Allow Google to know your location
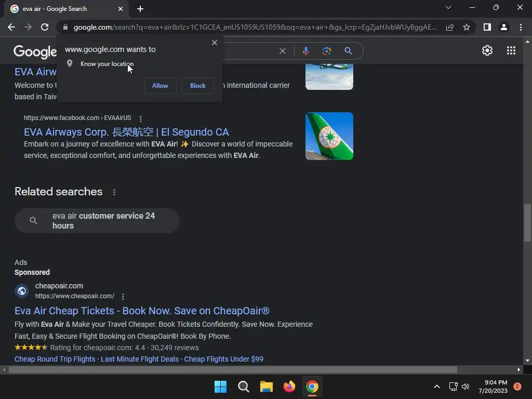The height and width of the screenshot is (399, 532). pyautogui.click(x=160, y=86)
